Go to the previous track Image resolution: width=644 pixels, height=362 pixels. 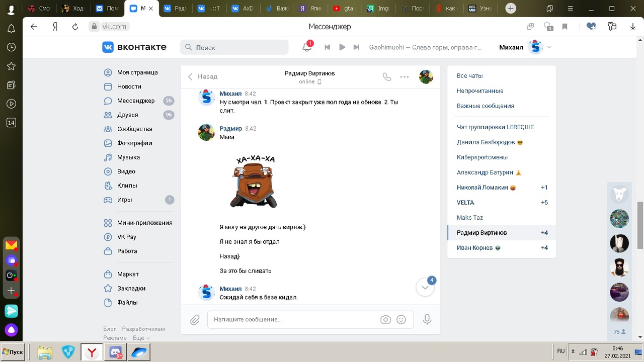pos(327,47)
